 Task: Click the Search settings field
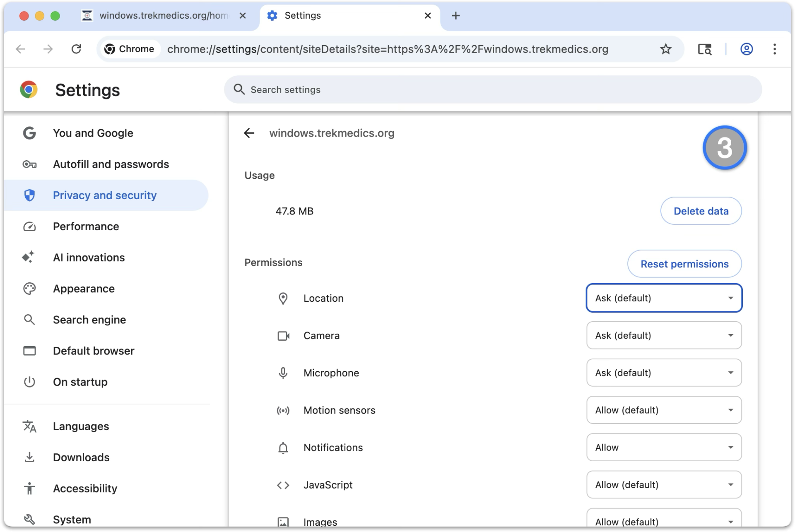pyautogui.click(x=493, y=89)
